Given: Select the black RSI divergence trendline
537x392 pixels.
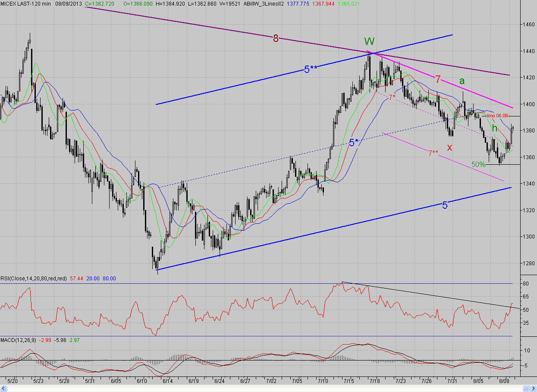Looking at the screenshot, I should (x=427, y=295).
